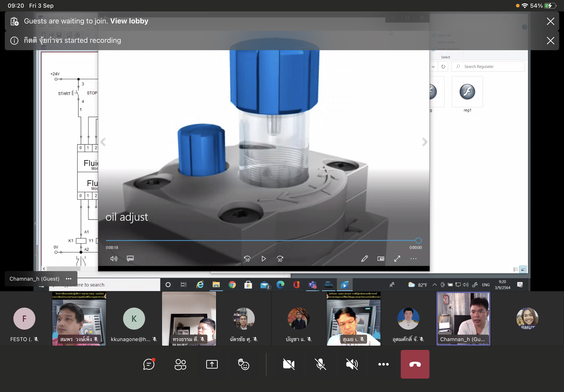564x392 pixels.
Task: Open the share content tray
Action: click(x=212, y=364)
